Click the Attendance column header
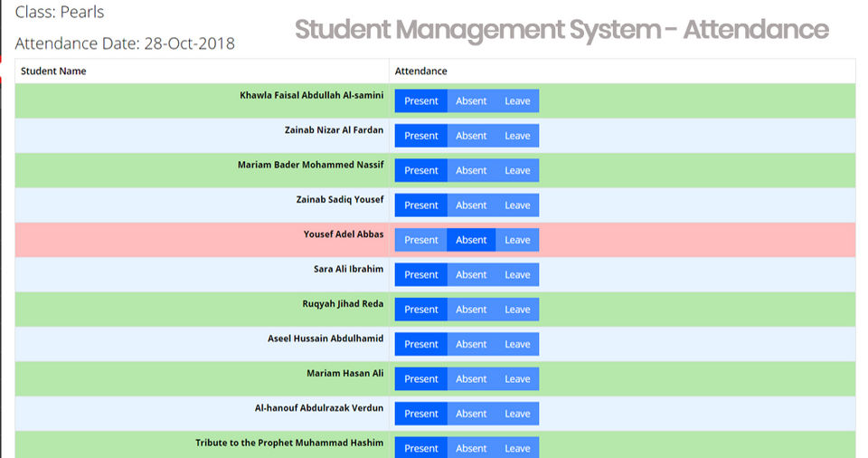Viewport: 868px width, 458px height. [x=420, y=71]
